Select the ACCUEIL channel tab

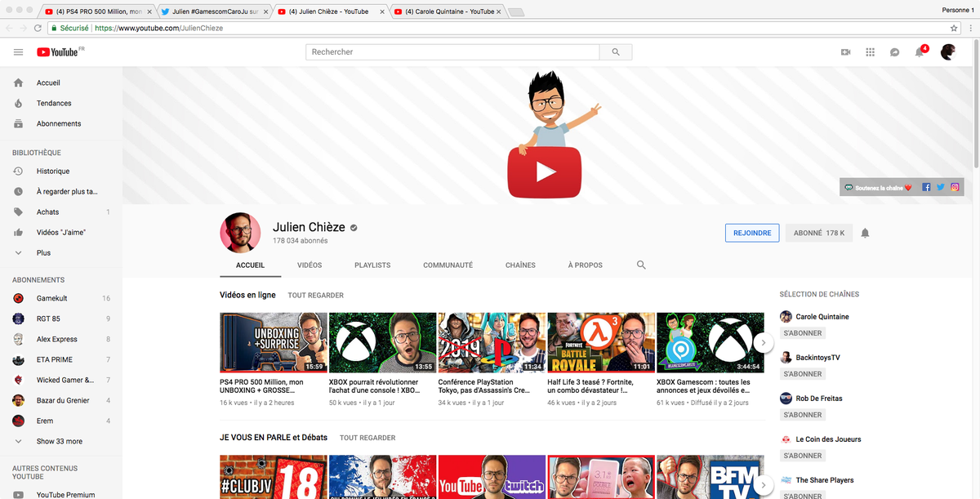250,265
